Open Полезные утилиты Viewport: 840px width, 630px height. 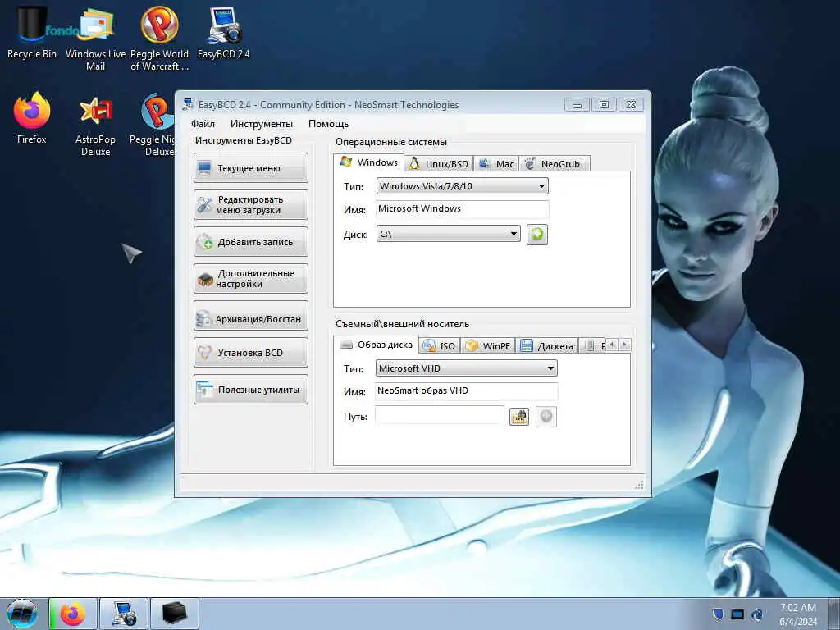point(251,390)
